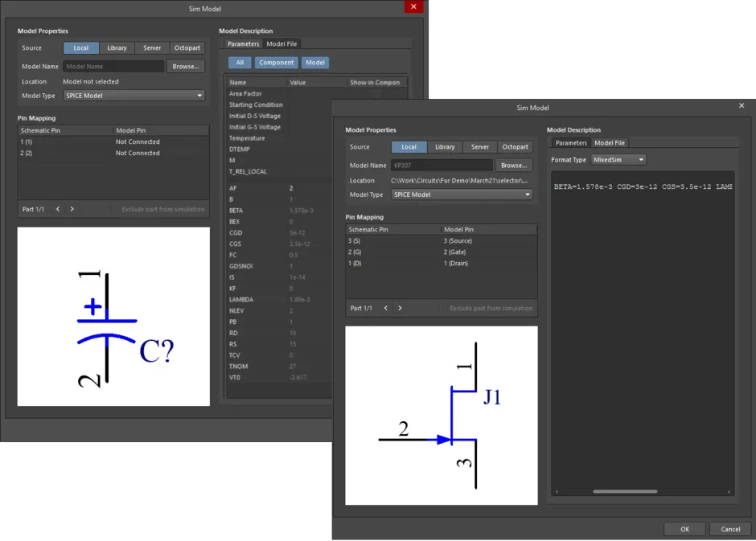The image size is (756, 541).
Task: Select the 'GDSNOI' parameter name
Action: coord(240,266)
